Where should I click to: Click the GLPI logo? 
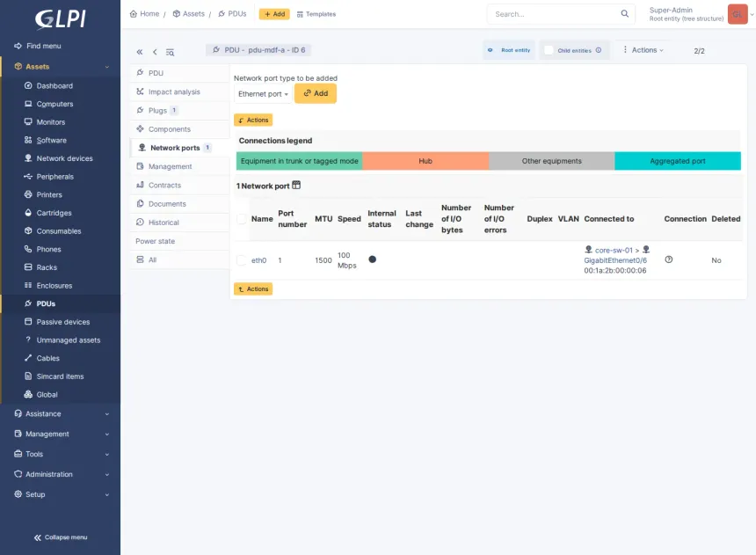pyautogui.click(x=61, y=19)
